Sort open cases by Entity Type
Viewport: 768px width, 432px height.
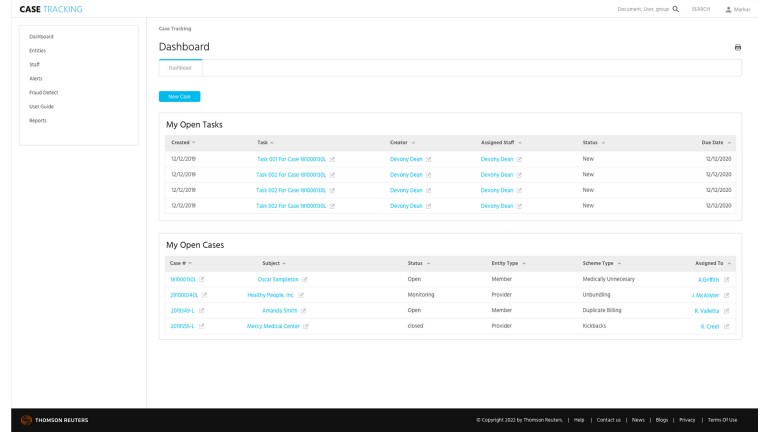point(524,263)
